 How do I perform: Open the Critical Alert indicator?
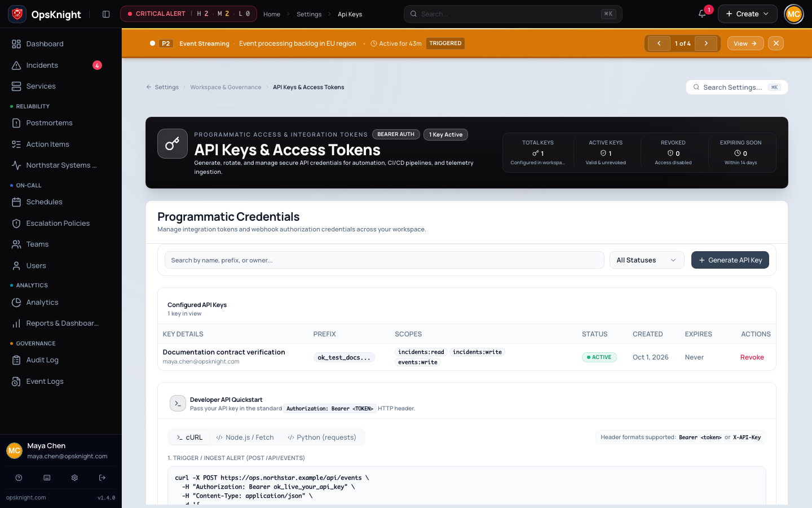[x=188, y=14]
